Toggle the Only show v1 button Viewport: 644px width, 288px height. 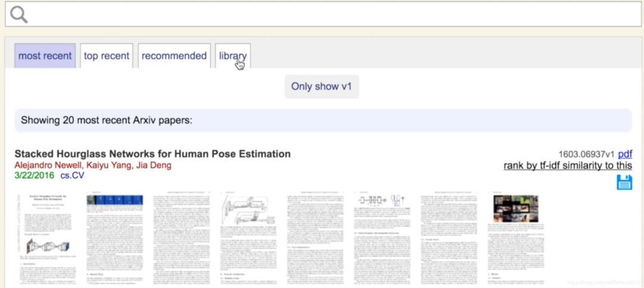point(321,86)
